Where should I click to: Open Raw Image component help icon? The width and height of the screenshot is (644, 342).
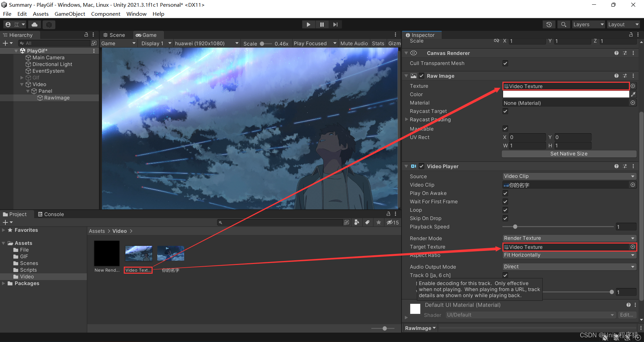click(616, 76)
